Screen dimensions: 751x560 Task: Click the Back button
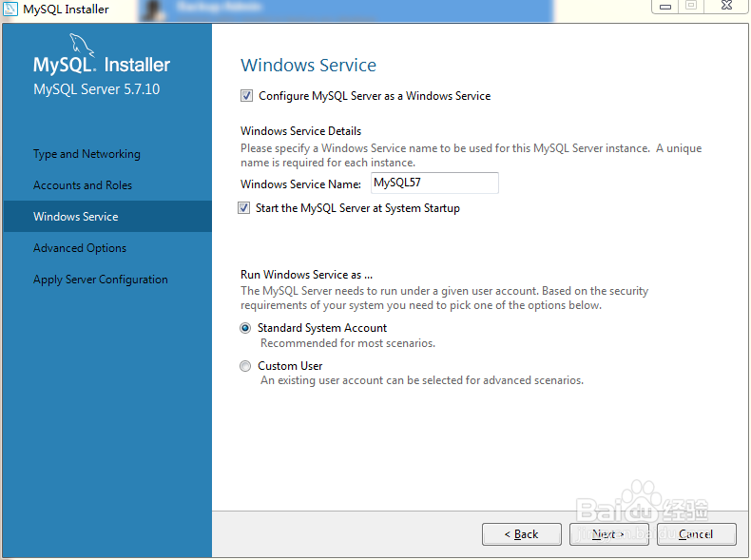522,534
